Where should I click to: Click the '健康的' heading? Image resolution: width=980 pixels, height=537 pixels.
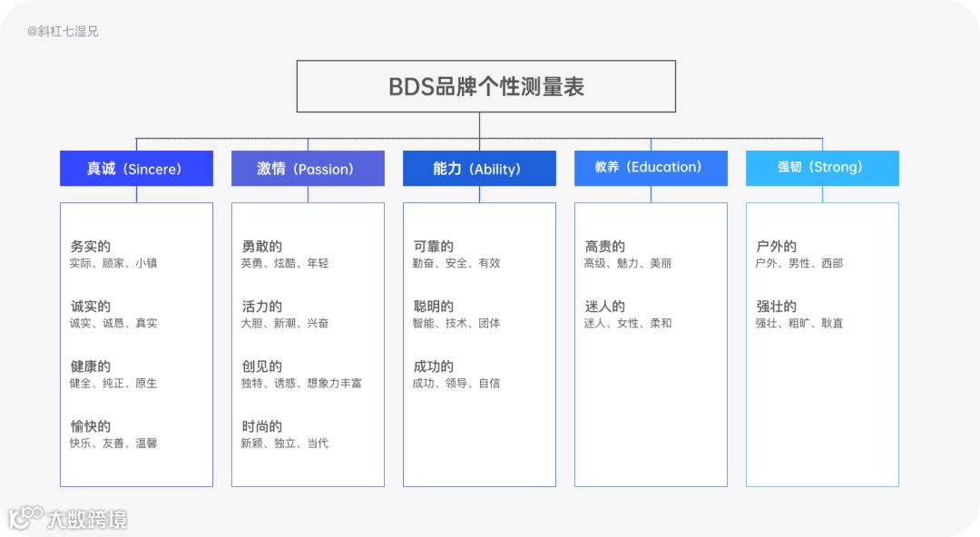coord(91,366)
